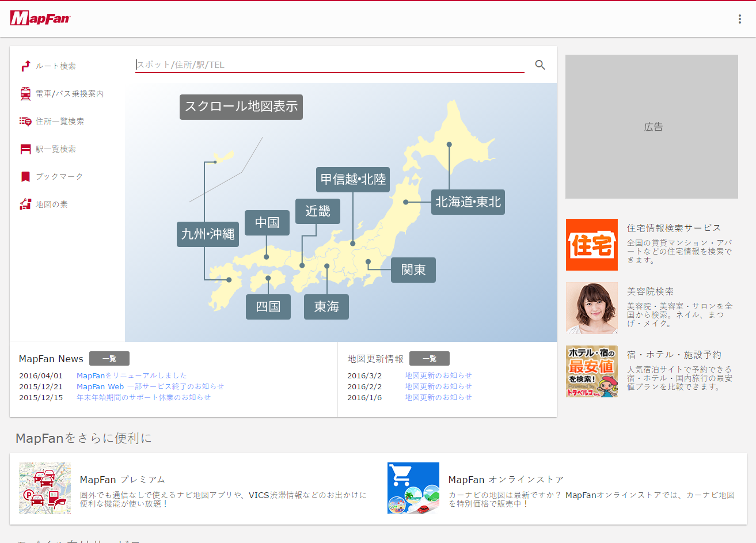Image resolution: width=756 pixels, height=543 pixels.
Task: Select the 中国 region label
Action: coord(267,223)
